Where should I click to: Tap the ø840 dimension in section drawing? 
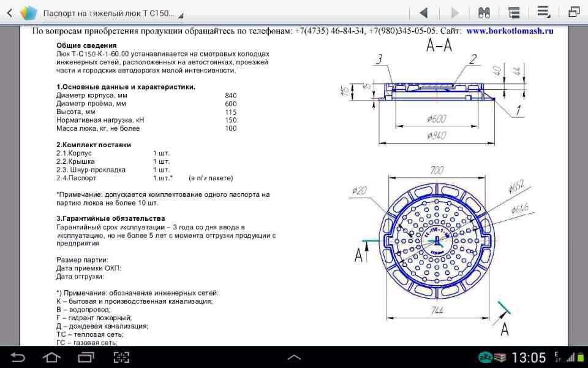(x=437, y=135)
